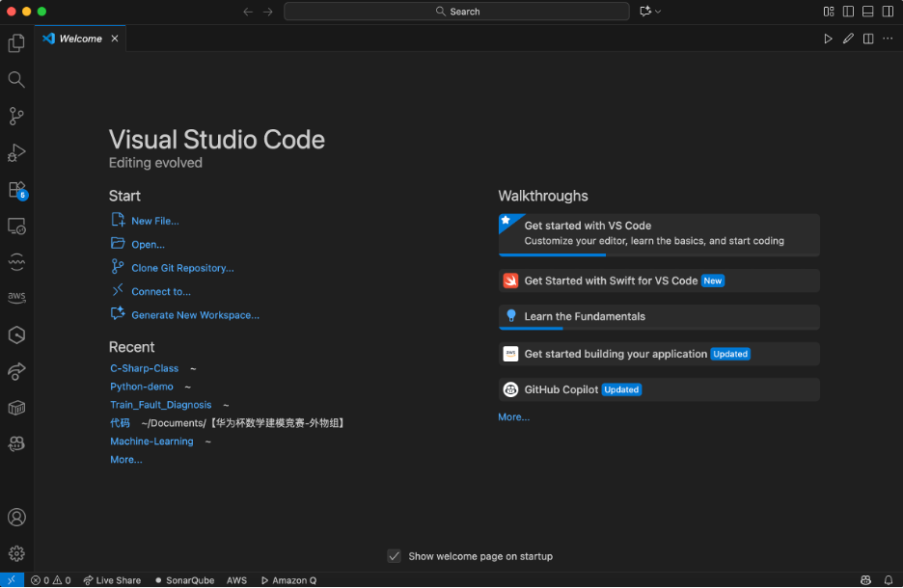The height and width of the screenshot is (588, 903).
Task: Toggle bottom panel visibility
Action: point(868,12)
